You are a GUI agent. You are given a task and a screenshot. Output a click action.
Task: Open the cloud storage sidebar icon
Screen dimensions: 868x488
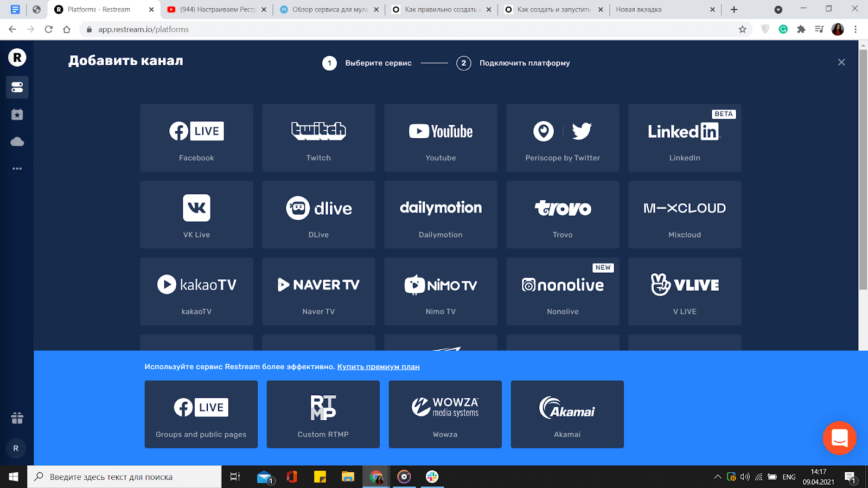tap(17, 142)
